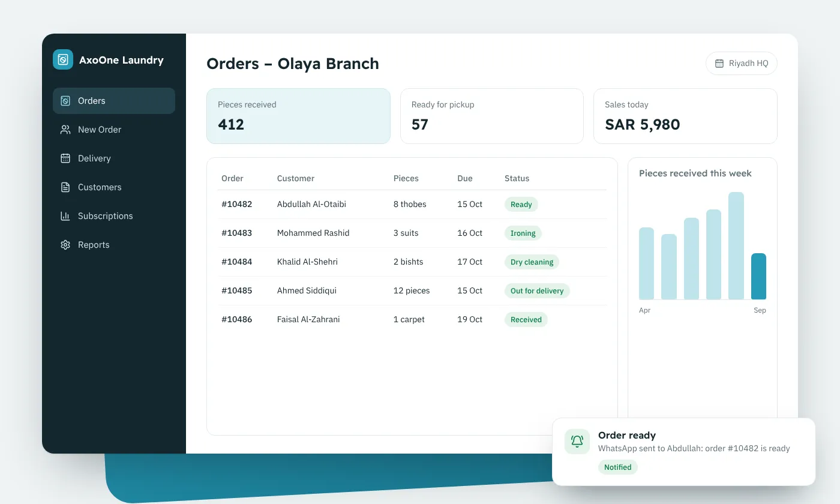Open the Reports gear icon

(65, 245)
